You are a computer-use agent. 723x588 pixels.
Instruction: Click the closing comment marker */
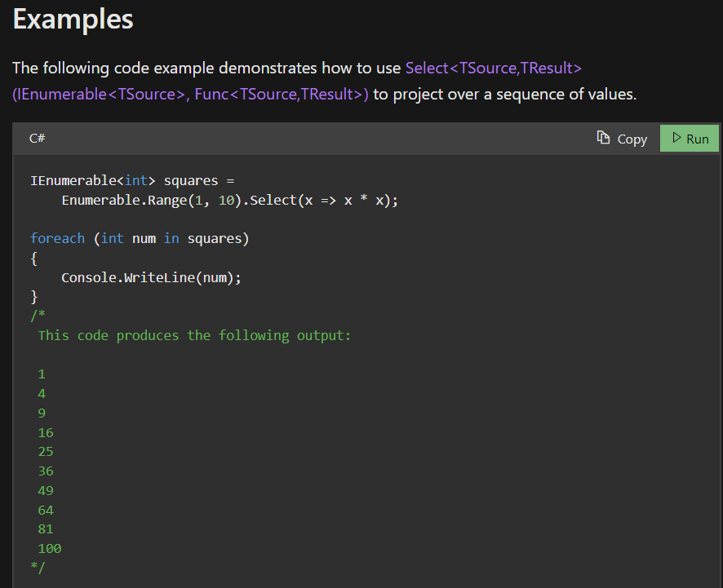pyautogui.click(x=38, y=568)
